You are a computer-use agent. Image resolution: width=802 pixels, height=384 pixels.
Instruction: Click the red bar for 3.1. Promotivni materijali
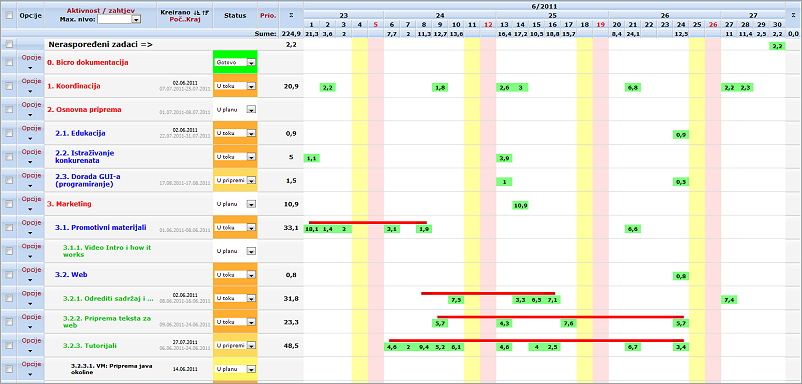pos(368,222)
